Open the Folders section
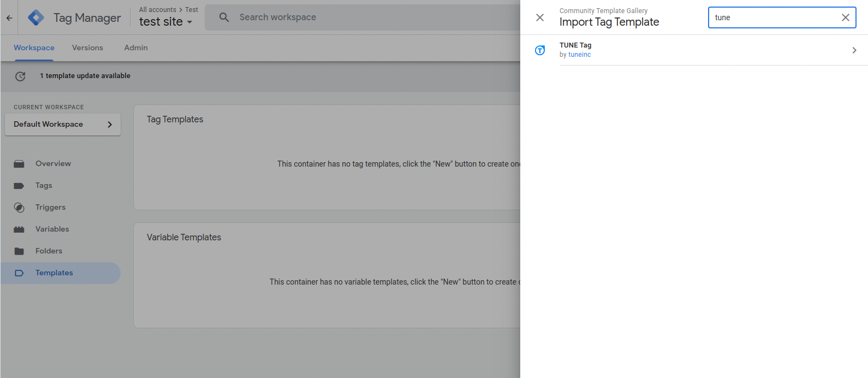The image size is (868, 378). click(x=60, y=251)
